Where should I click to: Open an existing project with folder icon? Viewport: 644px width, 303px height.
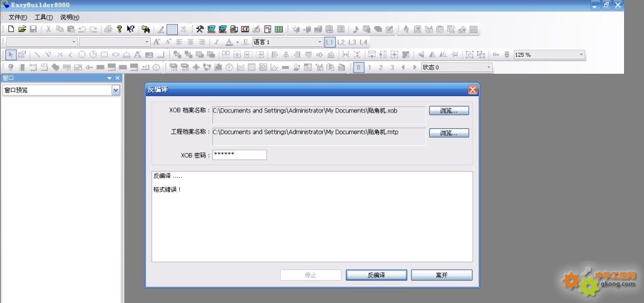pyautogui.click(x=22, y=29)
